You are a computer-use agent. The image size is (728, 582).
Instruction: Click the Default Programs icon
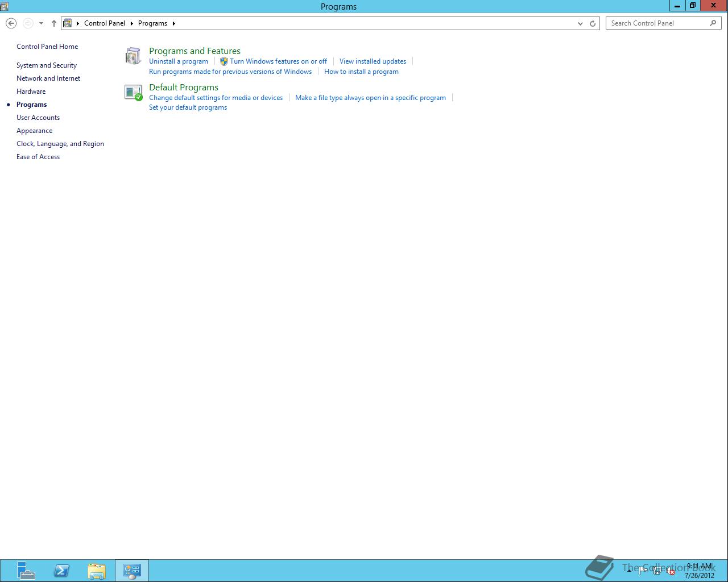pos(133,93)
